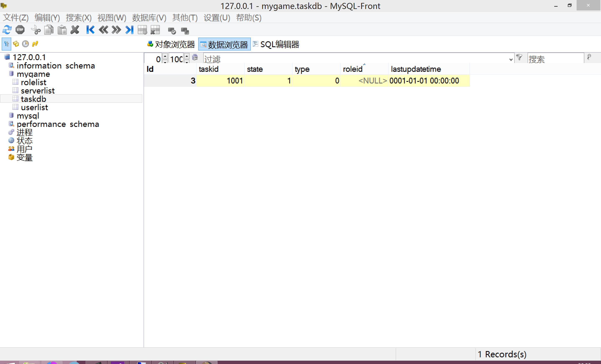Viewport: 601px width, 364px height.
Task: Open the 变量 variables node
Action: (x=24, y=157)
